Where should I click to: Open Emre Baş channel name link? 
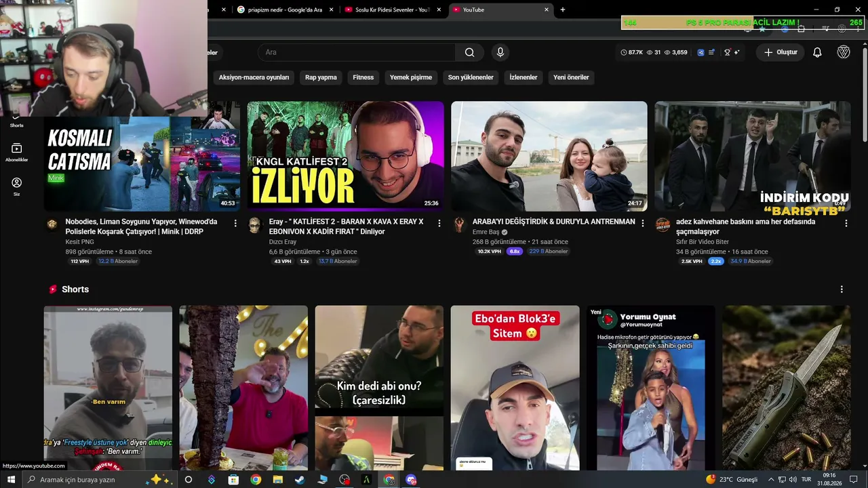click(486, 232)
